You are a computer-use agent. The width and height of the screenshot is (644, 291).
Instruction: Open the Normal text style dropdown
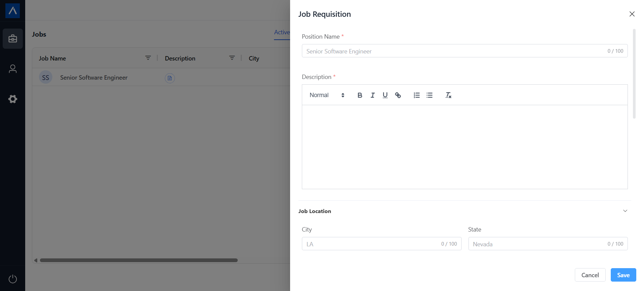click(327, 95)
